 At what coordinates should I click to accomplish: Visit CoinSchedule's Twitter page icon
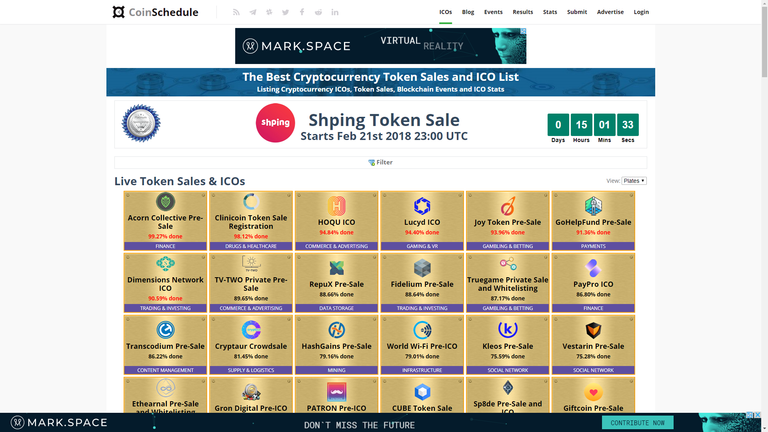click(x=286, y=12)
